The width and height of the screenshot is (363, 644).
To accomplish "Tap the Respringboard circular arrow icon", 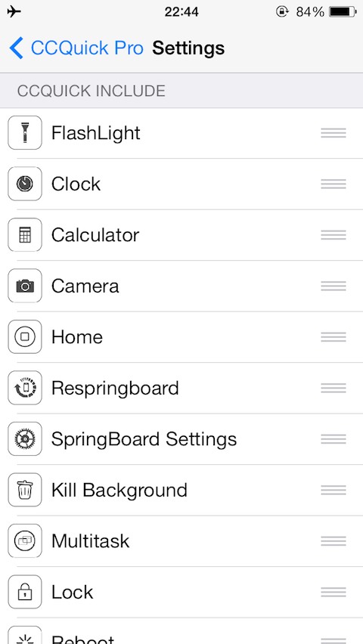I will 25,388.
